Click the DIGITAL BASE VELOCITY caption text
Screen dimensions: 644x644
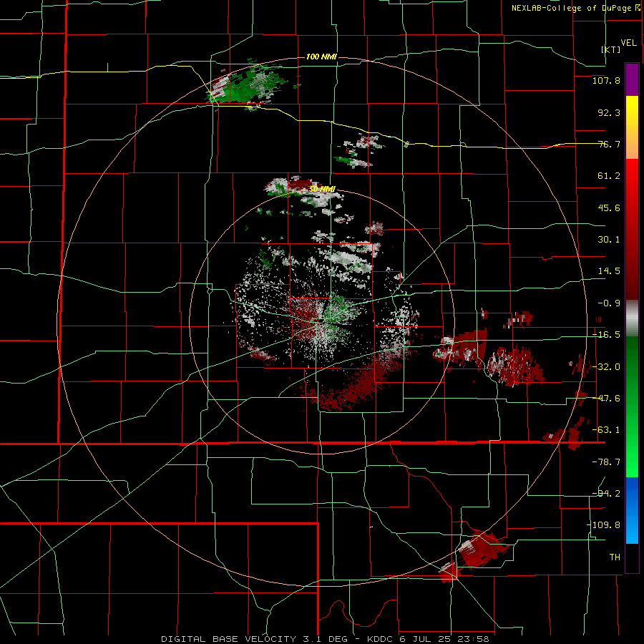pos(228,639)
